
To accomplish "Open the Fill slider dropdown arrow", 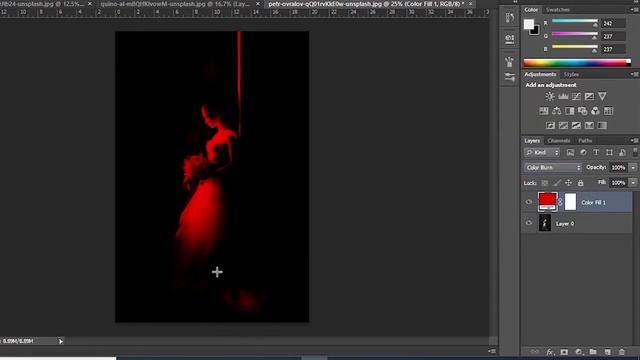I will [x=633, y=182].
